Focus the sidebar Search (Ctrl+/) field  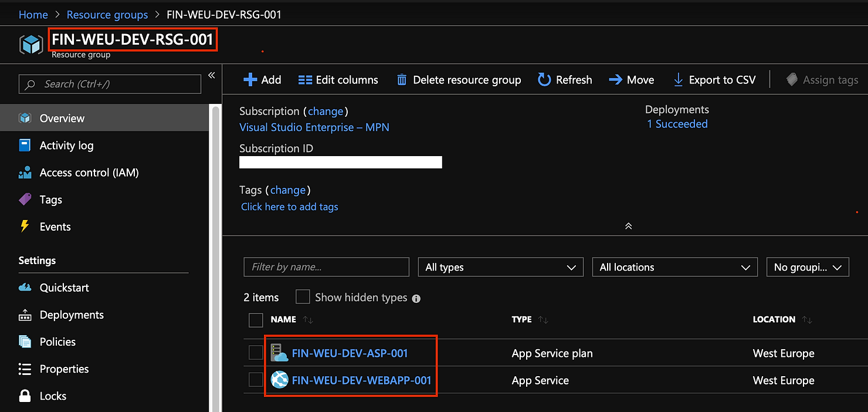tap(110, 84)
